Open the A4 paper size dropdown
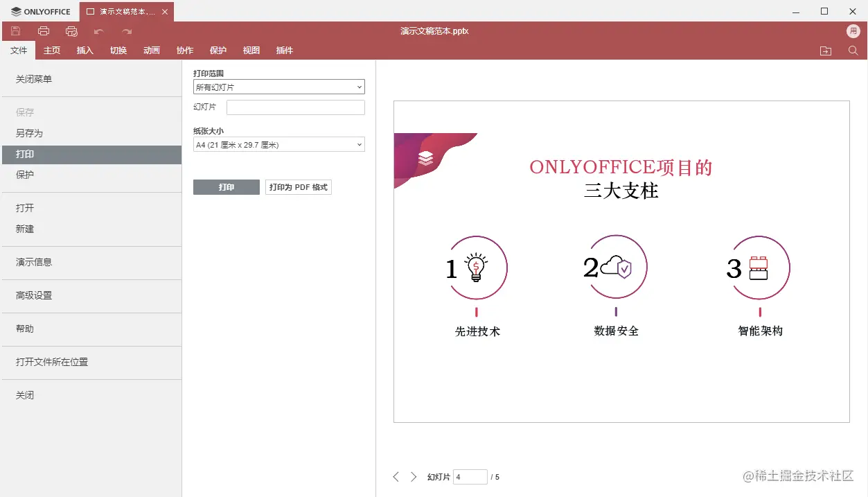This screenshot has height=497, width=868. pyautogui.click(x=278, y=143)
